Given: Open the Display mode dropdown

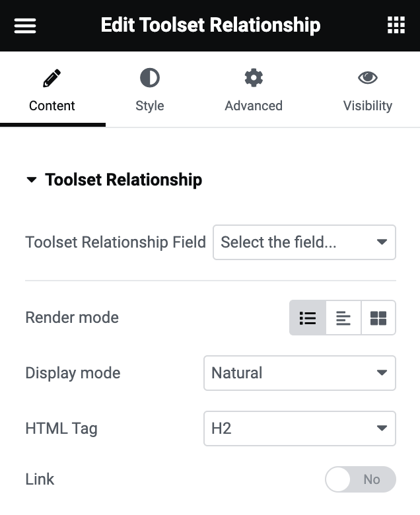Looking at the screenshot, I should click(299, 373).
